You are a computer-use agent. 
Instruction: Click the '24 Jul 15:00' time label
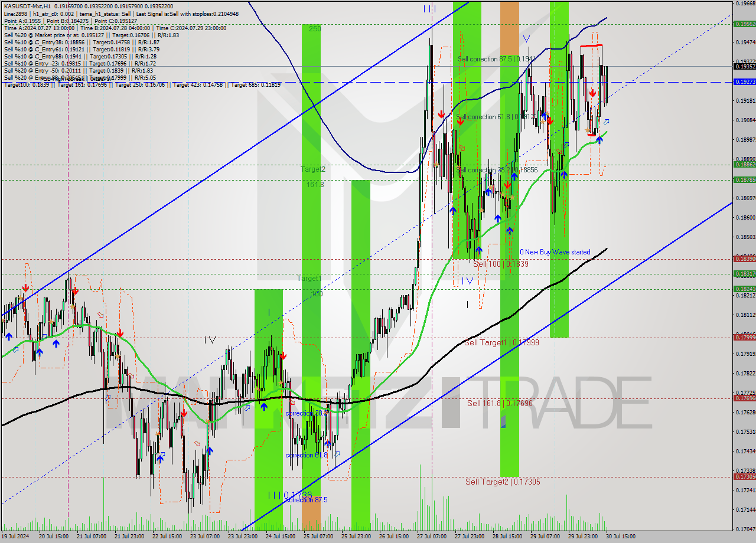point(281,537)
